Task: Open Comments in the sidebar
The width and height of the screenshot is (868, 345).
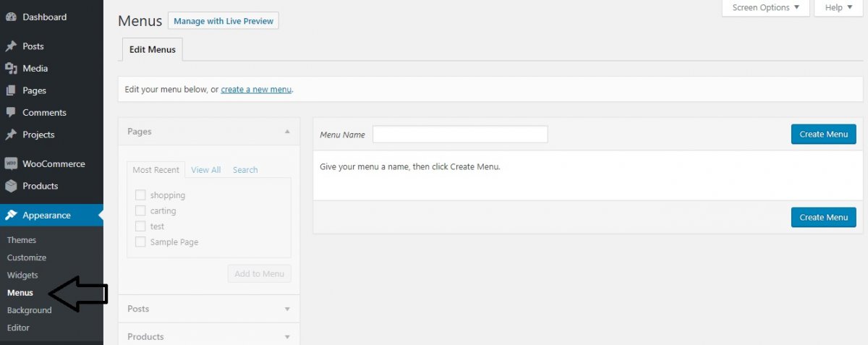Action: (x=44, y=113)
